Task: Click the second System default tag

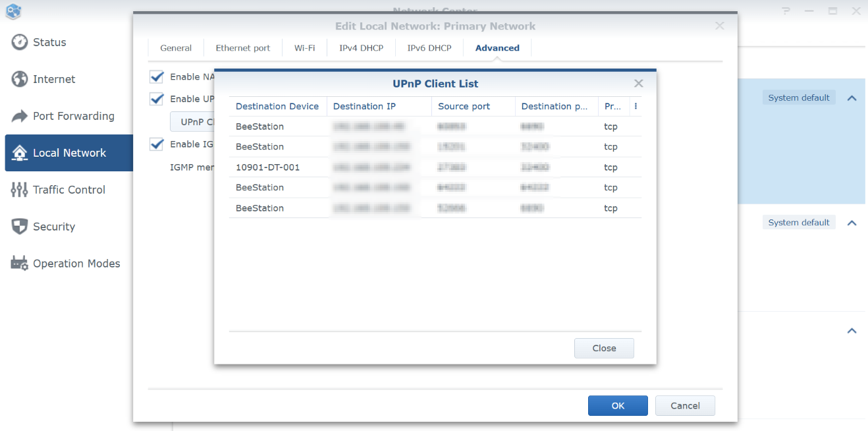Action: coord(799,222)
